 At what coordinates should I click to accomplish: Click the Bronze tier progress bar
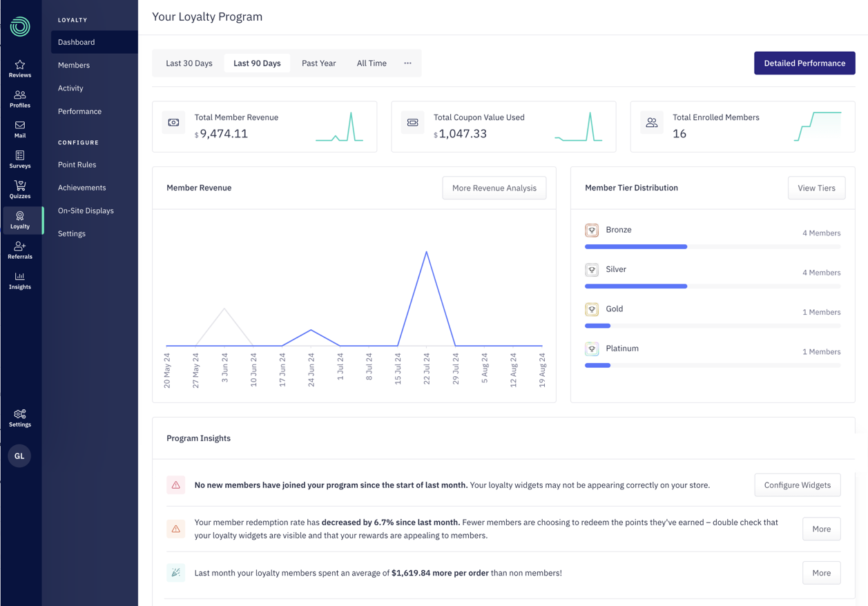click(x=713, y=246)
